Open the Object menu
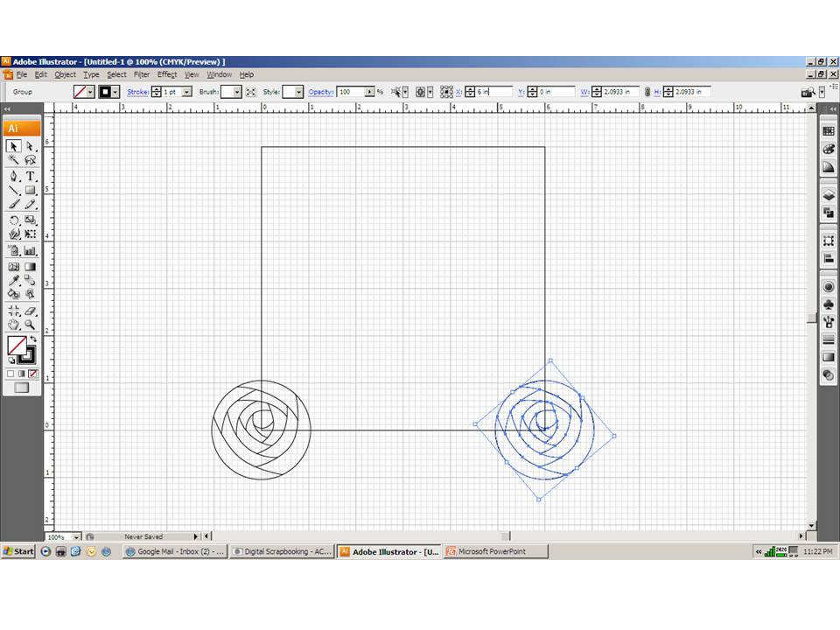 tap(65, 74)
